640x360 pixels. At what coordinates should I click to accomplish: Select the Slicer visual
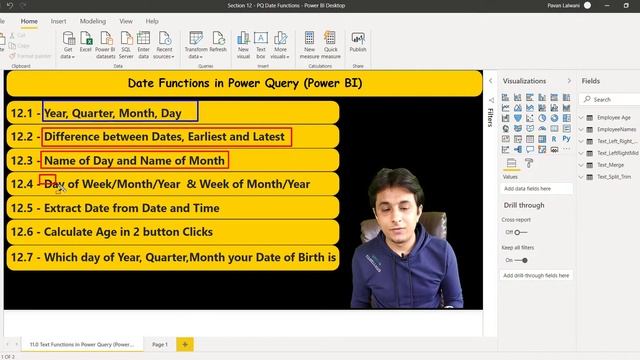click(518, 139)
